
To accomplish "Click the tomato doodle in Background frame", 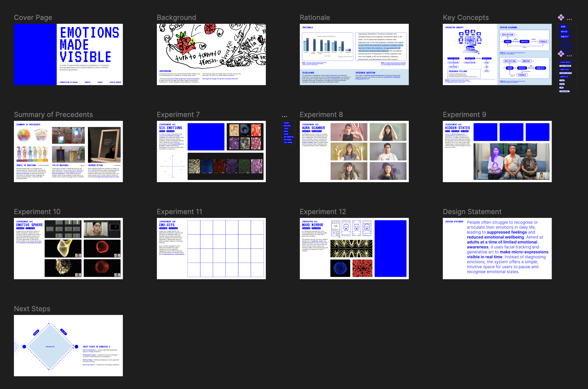I will [x=184, y=44].
